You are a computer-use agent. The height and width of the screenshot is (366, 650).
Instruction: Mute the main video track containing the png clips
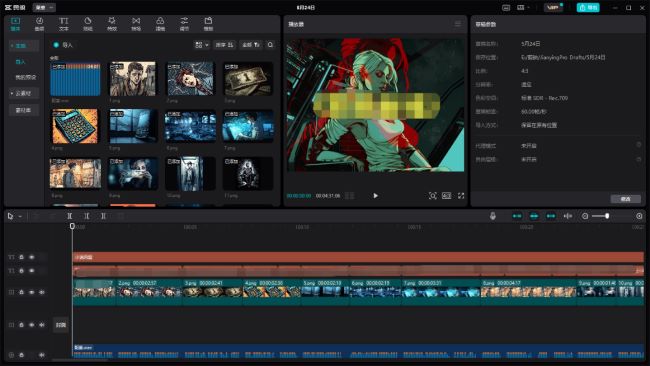pos(41,292)
